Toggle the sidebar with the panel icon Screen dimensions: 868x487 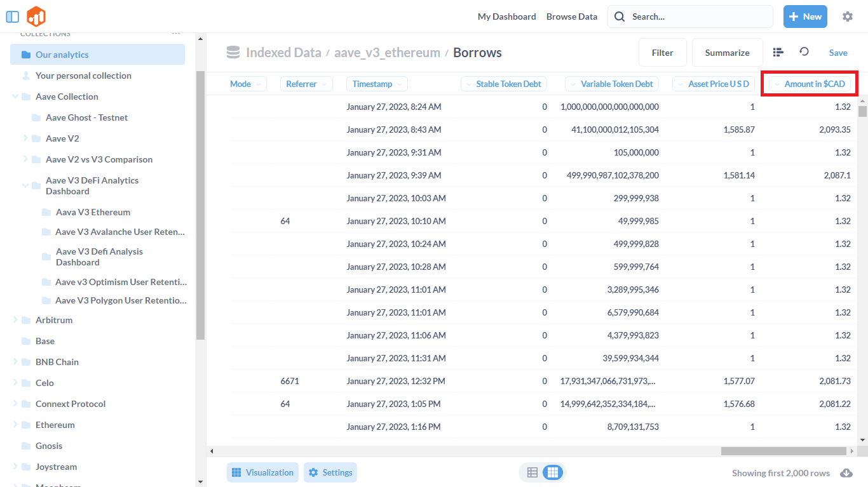[x=12, y=17]
